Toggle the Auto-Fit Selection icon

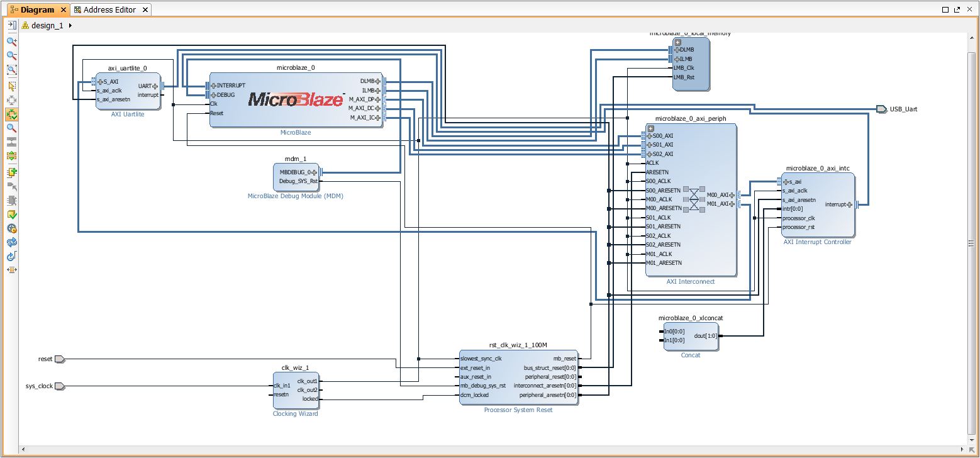[x=11, y=114]
